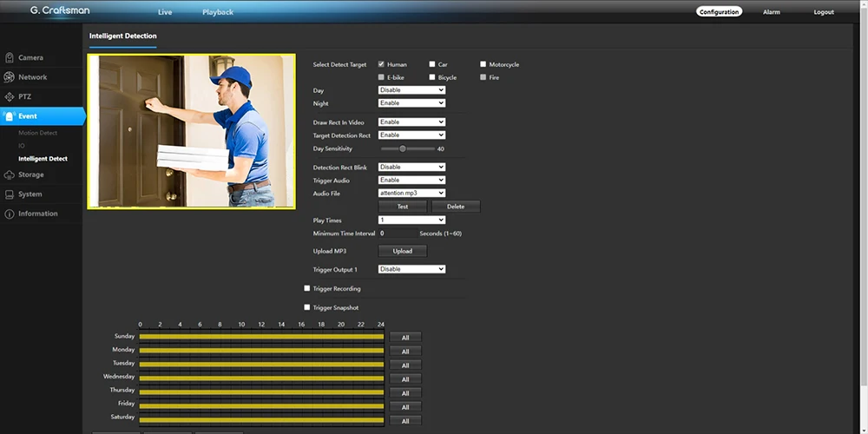Screen dimensions: 868x434
Task: Click the Minimum Time Interval field
Action: coord(398,233)
